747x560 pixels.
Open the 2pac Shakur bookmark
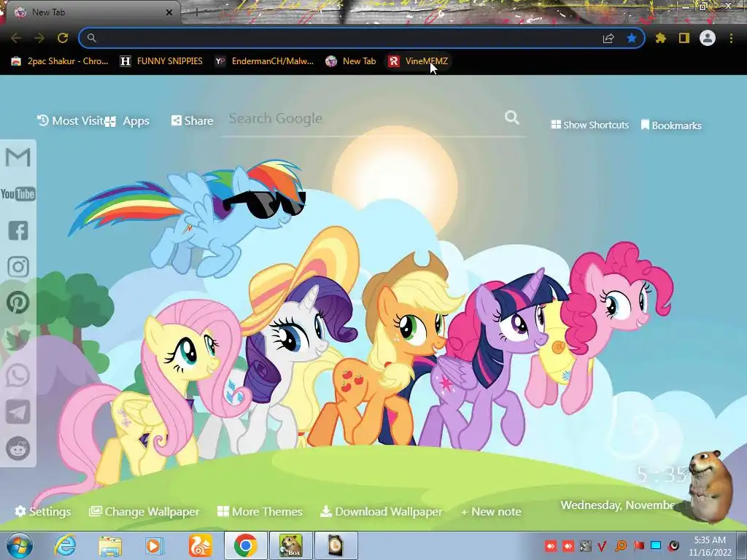(x=60, y=61)
